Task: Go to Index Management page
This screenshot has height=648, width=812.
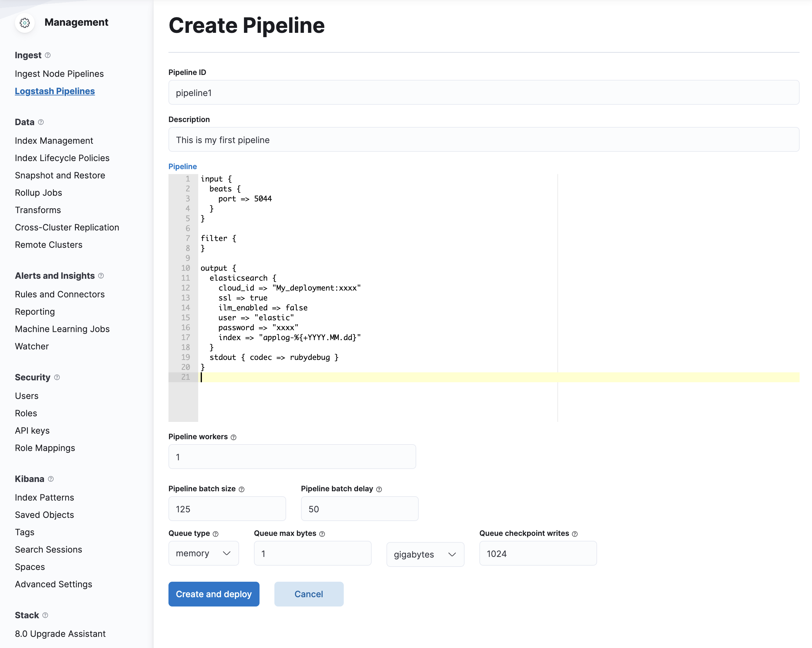Action: coord(54,141)
